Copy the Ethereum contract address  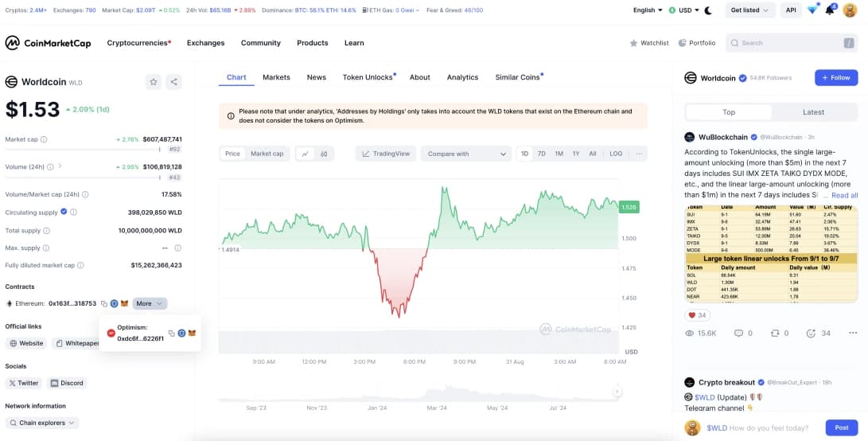pyautogui.click(x=104, y=303)
